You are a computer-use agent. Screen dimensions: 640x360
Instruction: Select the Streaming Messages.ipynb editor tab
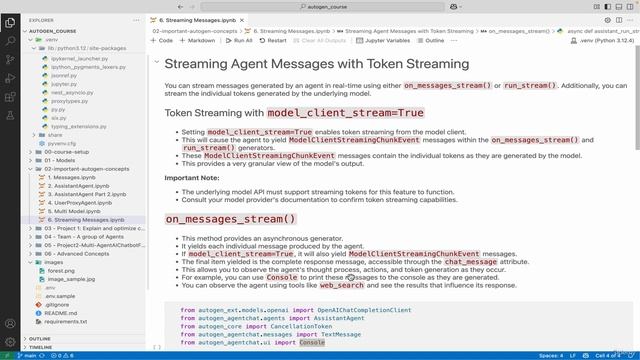point(198,20)
